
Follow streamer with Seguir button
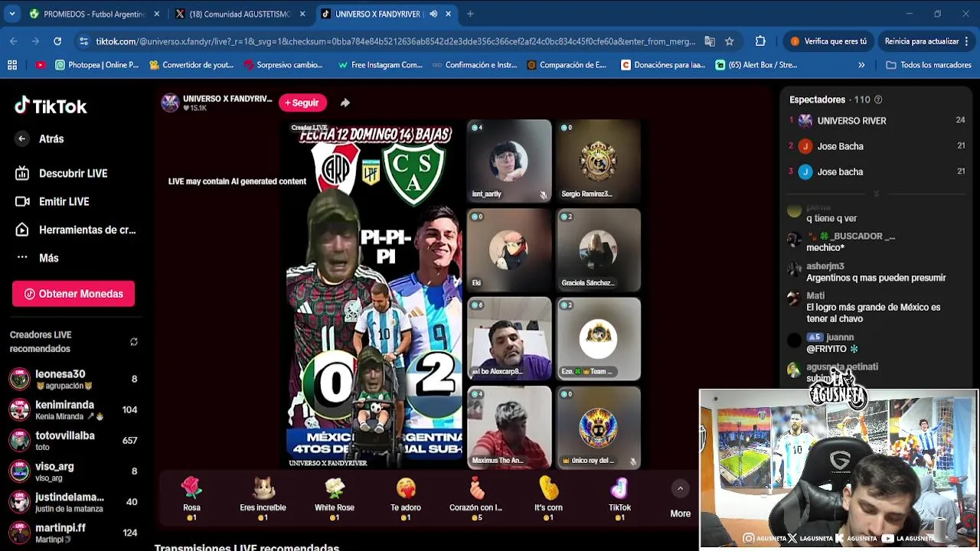[x=302, y=103]
